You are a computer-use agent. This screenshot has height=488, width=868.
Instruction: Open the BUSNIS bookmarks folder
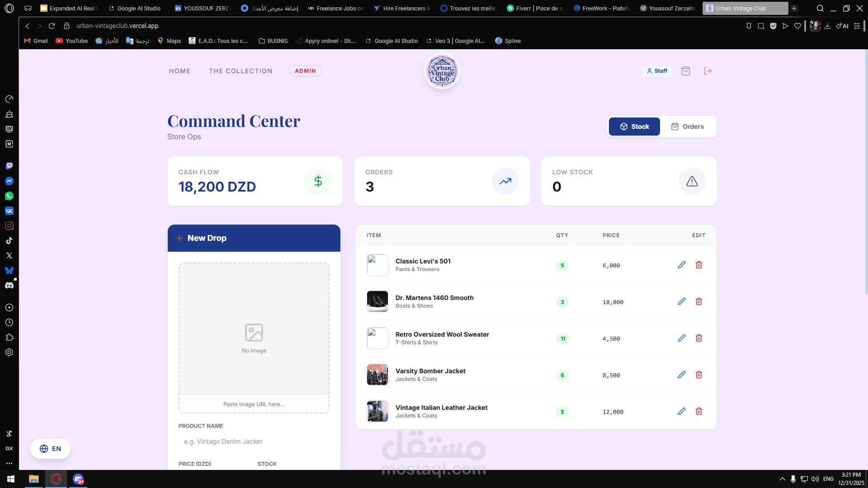coord(273,41)
